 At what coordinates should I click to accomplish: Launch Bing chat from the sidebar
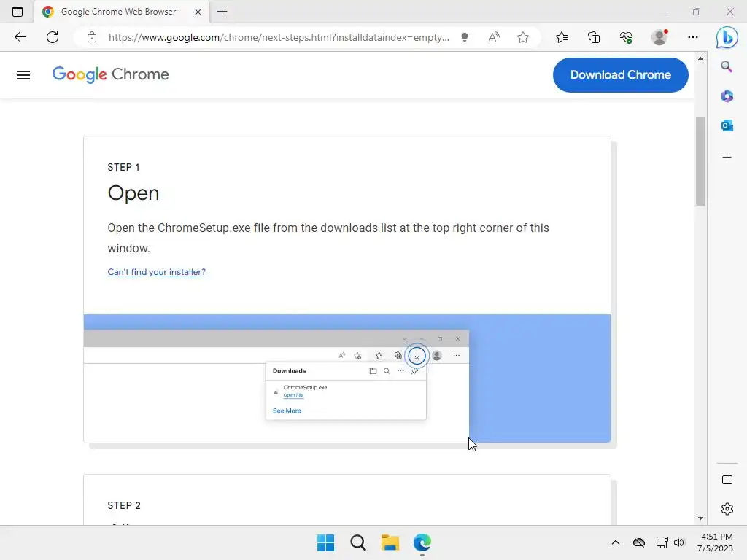pyautogui.click(x=727, y=38)
